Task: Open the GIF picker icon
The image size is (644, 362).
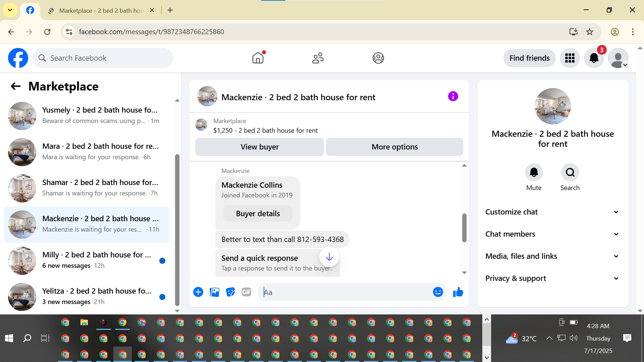Action: 247,292
